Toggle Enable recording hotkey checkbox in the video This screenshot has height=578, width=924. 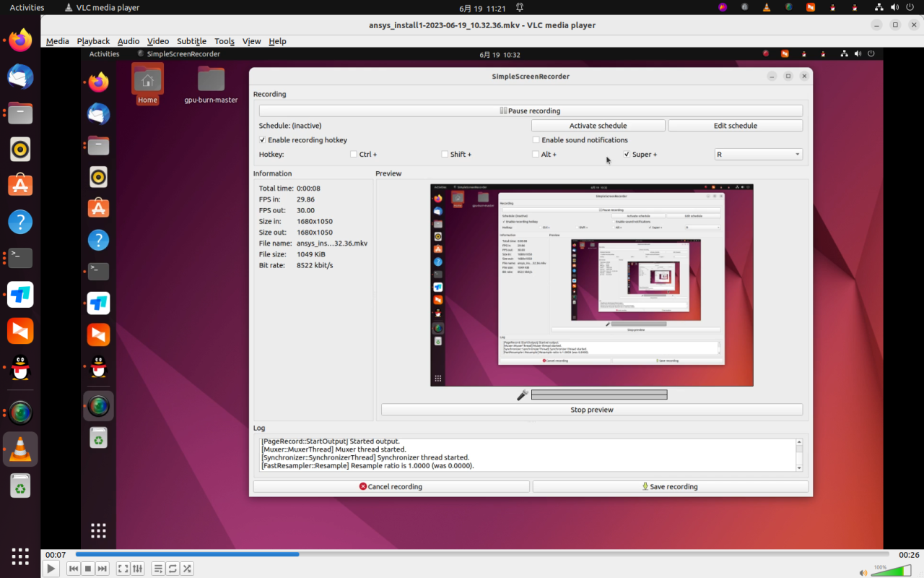click(262, 140)
